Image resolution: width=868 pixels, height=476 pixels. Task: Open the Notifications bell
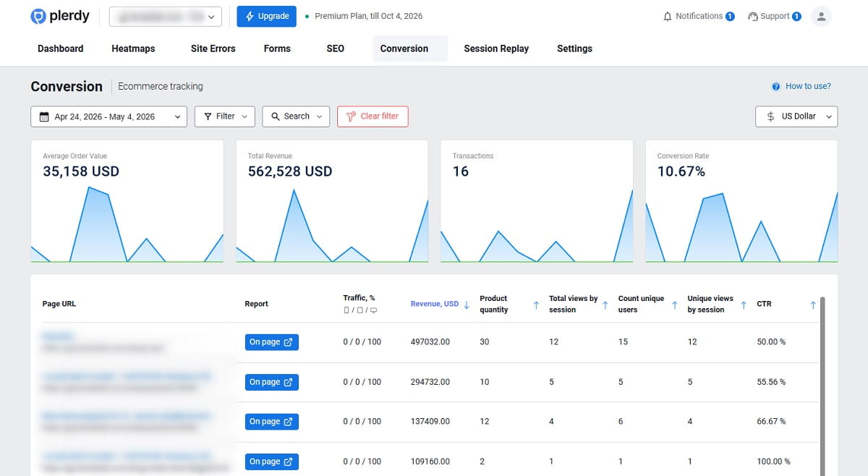coord(668,16)
